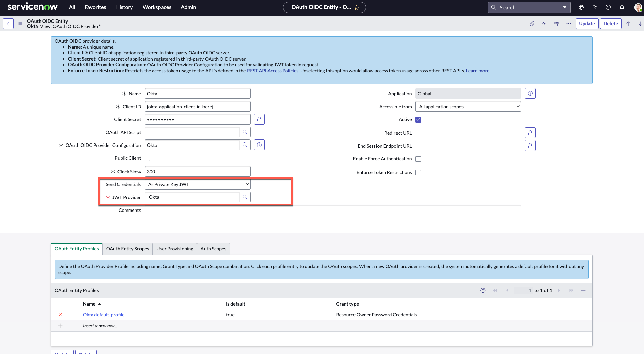Open the Send Credentials dropdown
Screen dimensions: 644x354
click(x=197, y=184)
